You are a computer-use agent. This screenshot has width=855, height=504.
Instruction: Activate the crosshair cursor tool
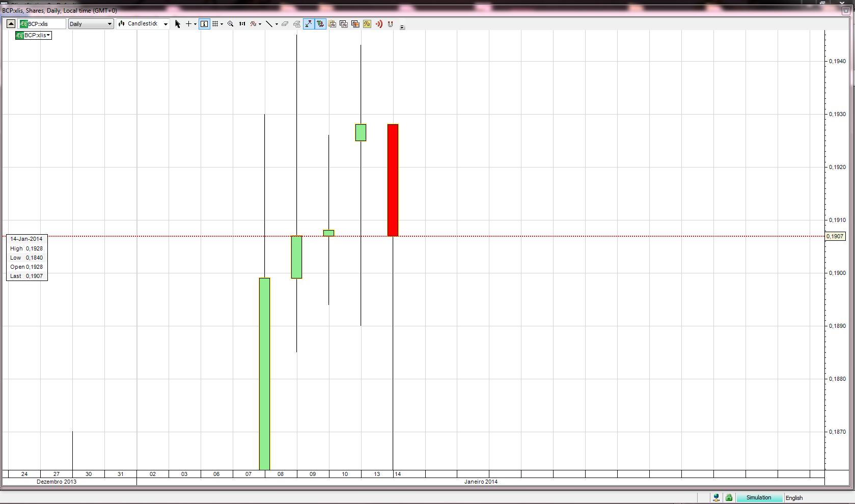pos(188,24)
